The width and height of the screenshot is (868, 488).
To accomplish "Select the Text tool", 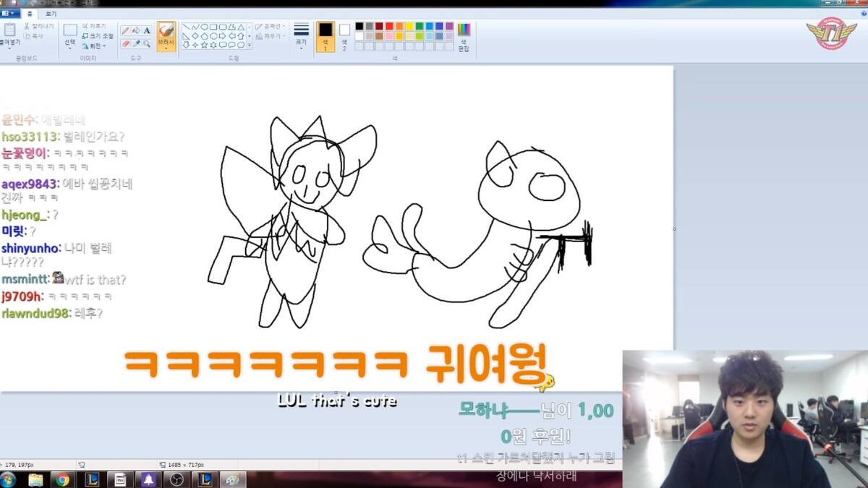I will click(147, 30).
